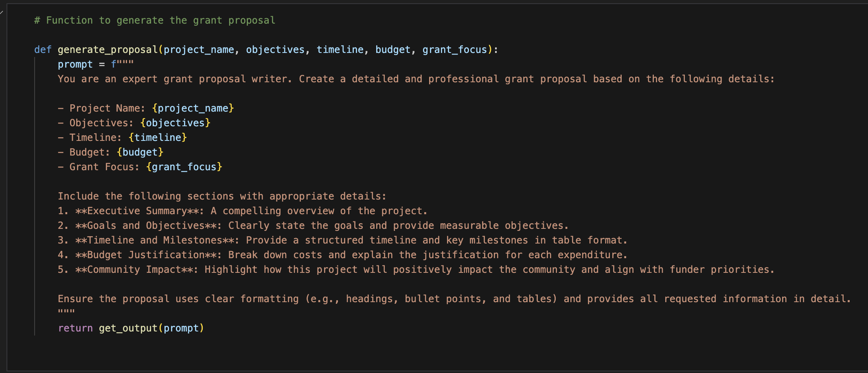Viewport: 868px width, 373px height.
Task: Click the "Include the following sections" line
Action: (222, 196)
